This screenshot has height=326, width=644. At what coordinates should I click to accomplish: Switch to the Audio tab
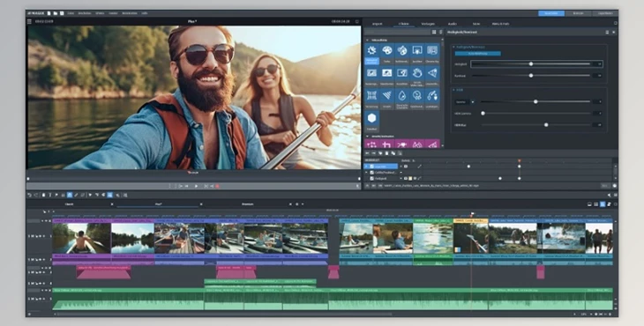pyautogui.click(x=453, y=24)
